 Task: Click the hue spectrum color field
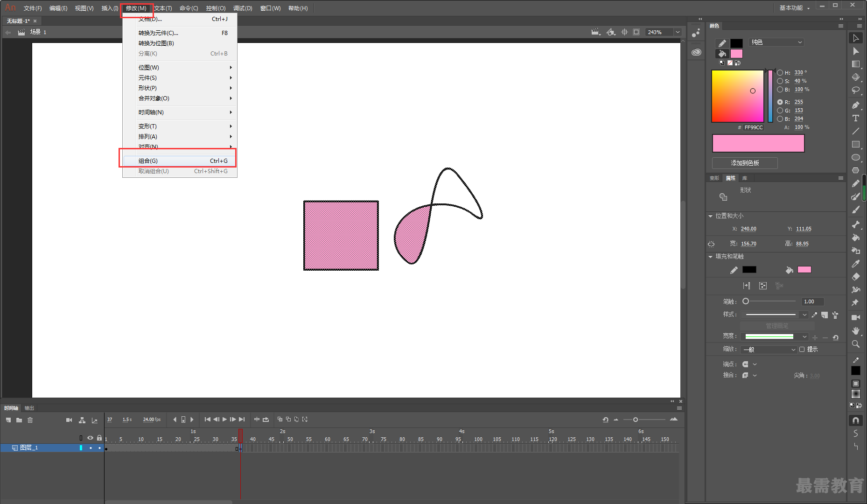pos(738,96)
